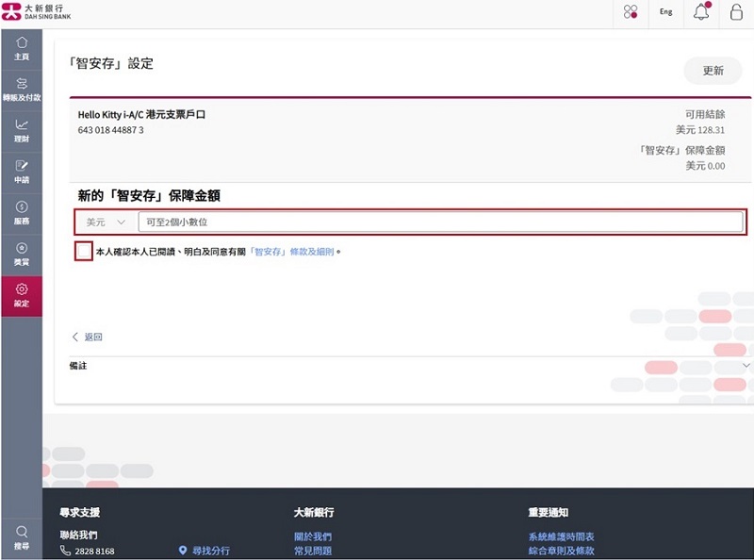Click 返回 to go back

(88, 337)
